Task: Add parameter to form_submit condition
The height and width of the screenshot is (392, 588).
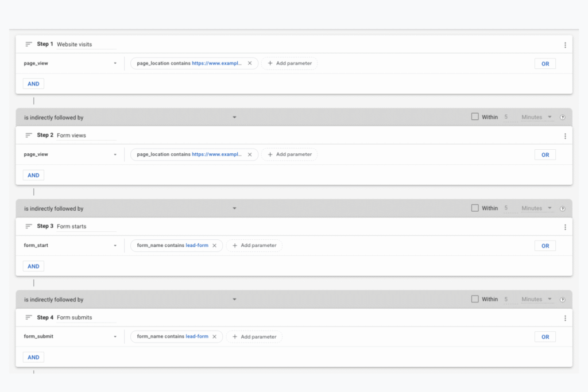Action: point(254,336)
